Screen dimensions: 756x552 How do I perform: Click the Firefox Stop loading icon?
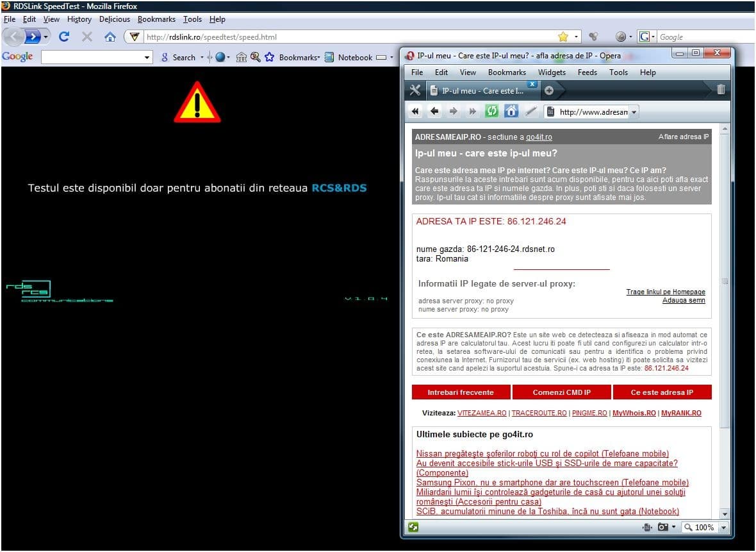pyautogui.click(x=86, y=37)
